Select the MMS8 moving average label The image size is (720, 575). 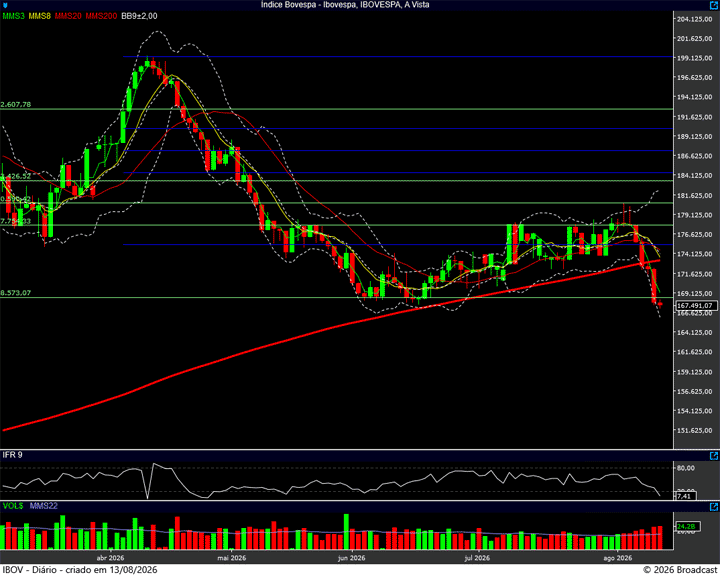(39, 16)
